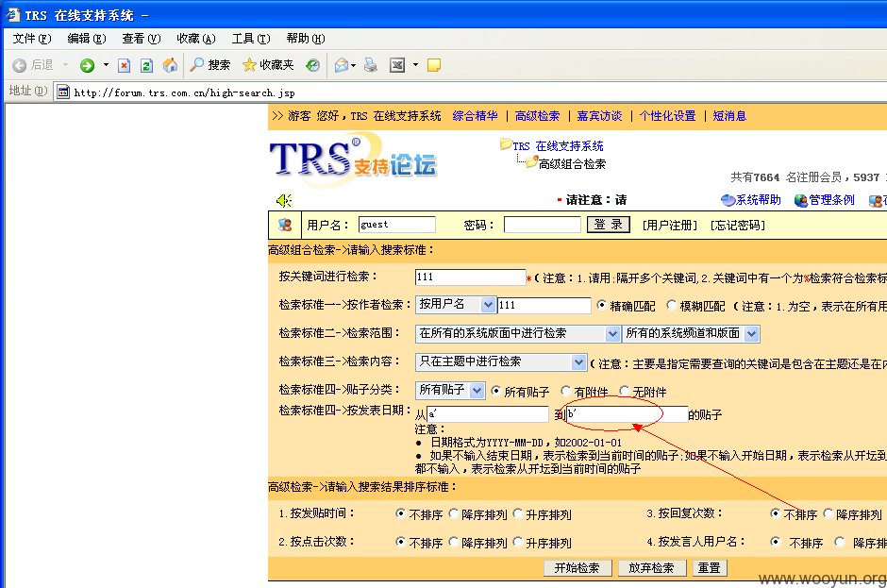Click the Print toolbar icon

371,65
